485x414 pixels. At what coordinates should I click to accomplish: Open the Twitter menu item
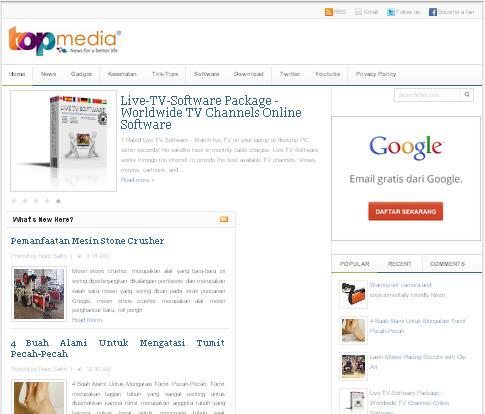point(290,74)
